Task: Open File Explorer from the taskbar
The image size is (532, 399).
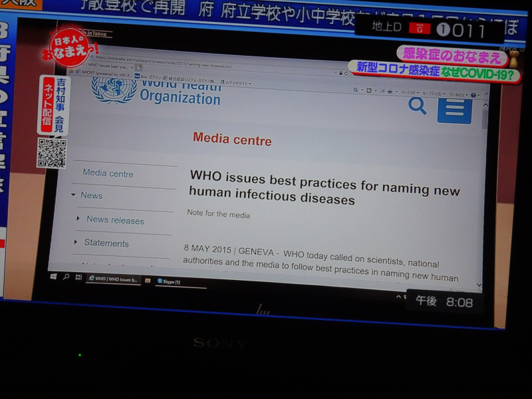Action: pyautogui.click(x=148, y=280)
